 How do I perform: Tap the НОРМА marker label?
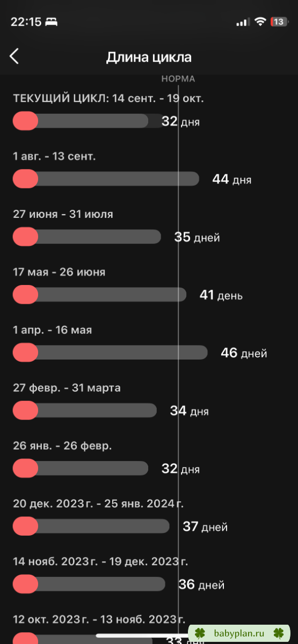tap(178, 79)
